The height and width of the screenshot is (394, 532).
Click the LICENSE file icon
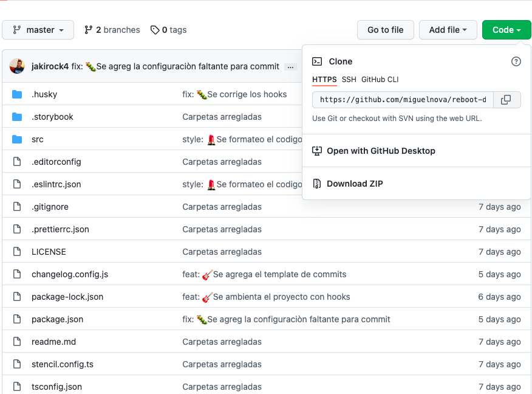tap(17, 252)
